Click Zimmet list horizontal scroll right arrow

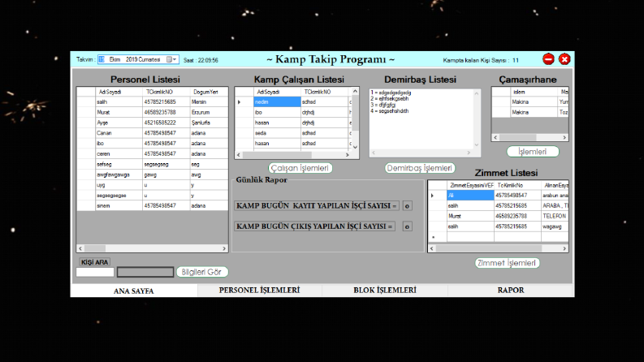click(x=564, y=248)
